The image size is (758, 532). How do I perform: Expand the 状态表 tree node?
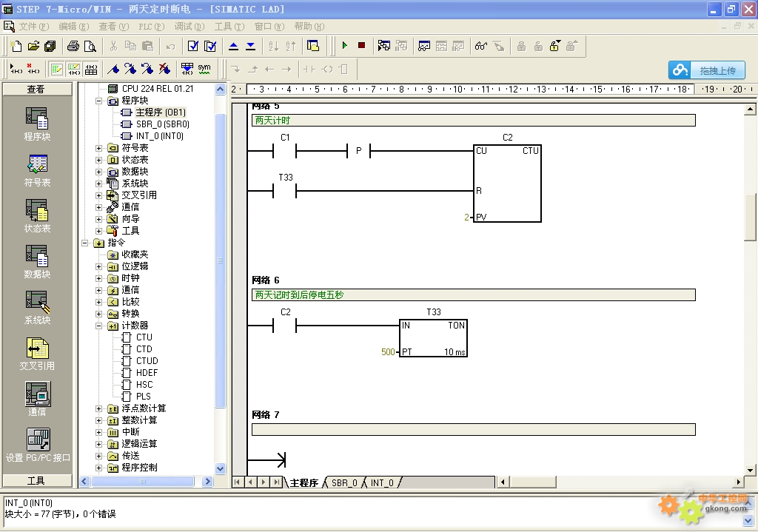99,160
